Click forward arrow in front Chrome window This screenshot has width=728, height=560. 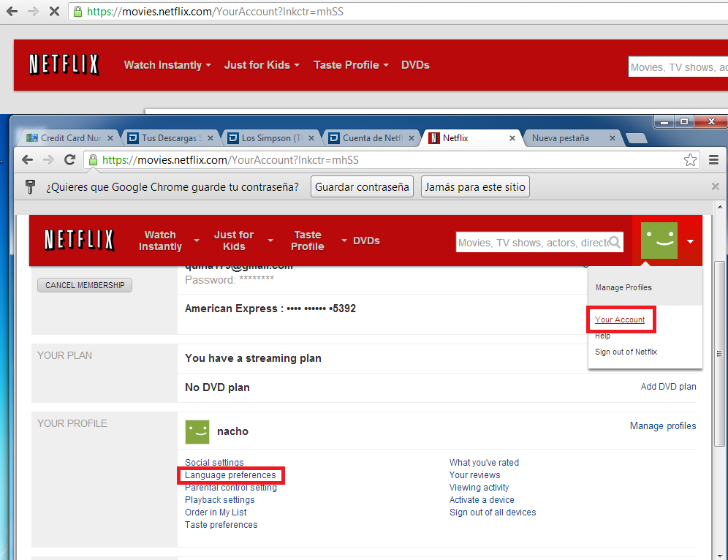tap(48, 160)
